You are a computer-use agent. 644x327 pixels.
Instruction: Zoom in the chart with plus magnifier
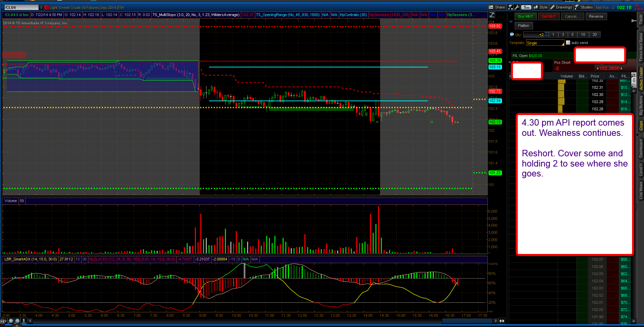pyautogui.click(x=11, y=321)
